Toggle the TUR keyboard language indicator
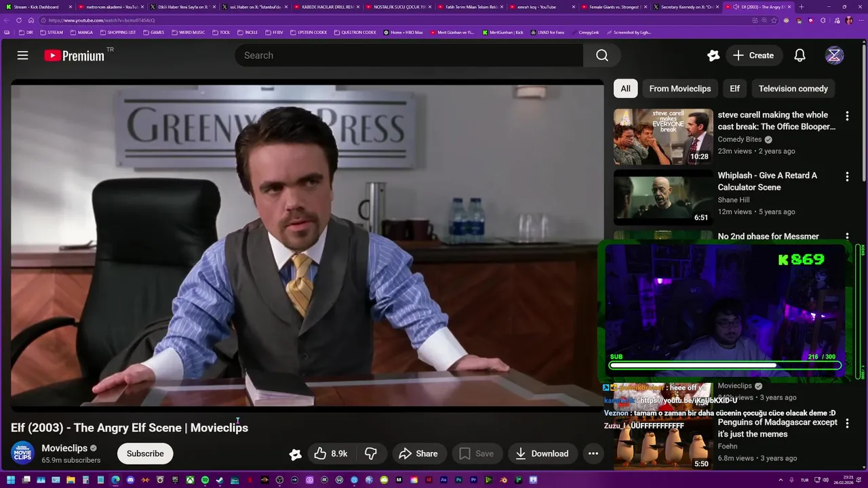Screen dimensions: 868x488 click(806, 480)
